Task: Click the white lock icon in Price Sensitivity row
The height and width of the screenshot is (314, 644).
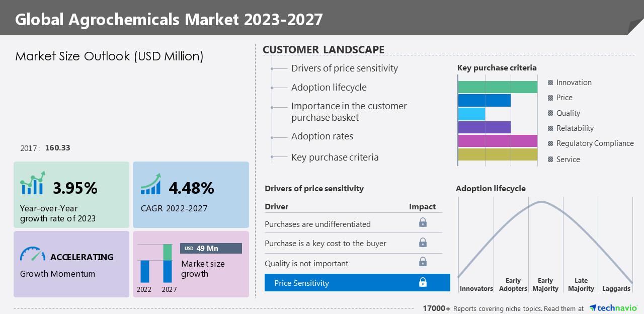Action: click(423, 282)
